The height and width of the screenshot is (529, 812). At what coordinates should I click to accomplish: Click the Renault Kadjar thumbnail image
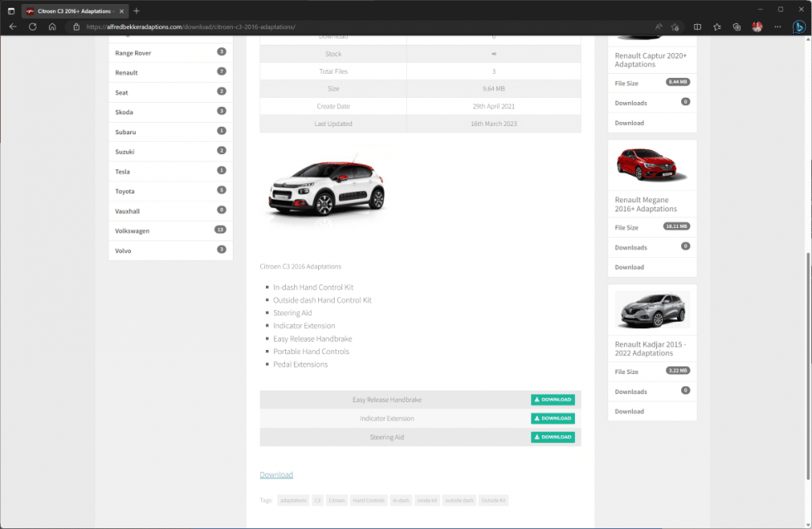pos(652,310)
